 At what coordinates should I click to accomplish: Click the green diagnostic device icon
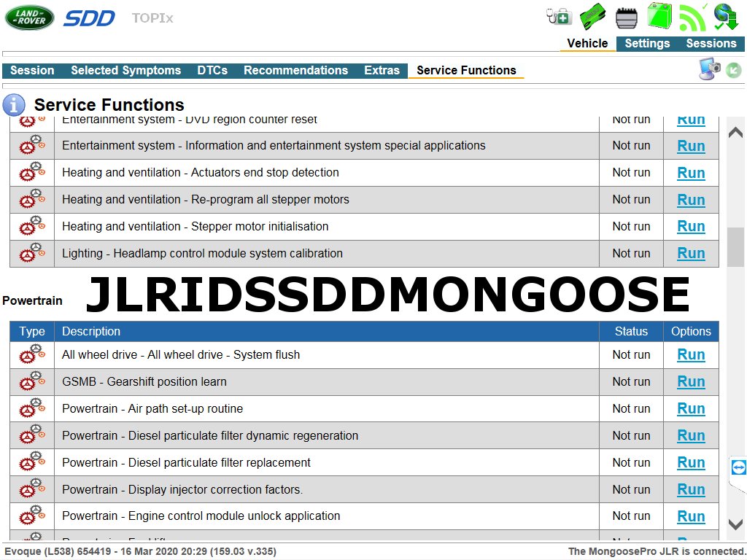pyautogui.click(x=592, y=16)
